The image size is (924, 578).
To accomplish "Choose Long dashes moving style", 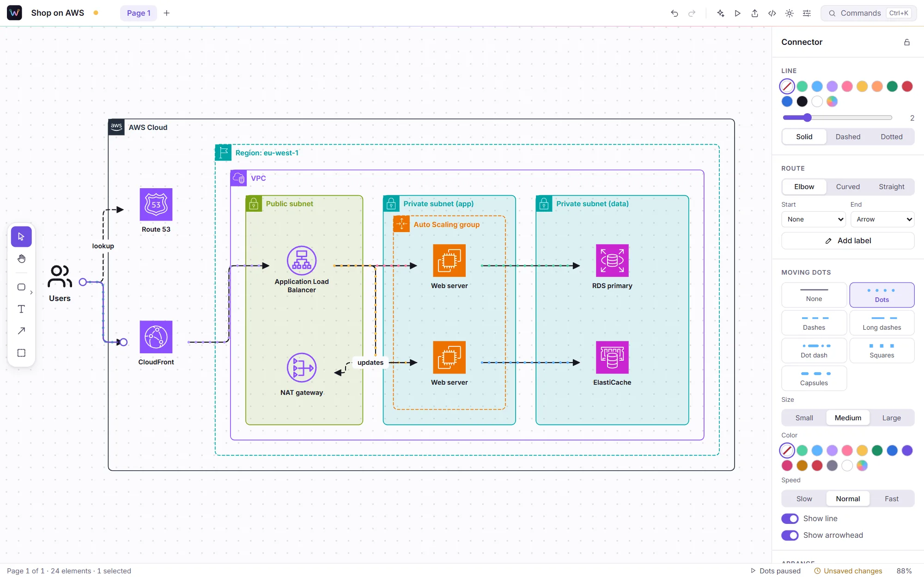I will coord(881,323).
